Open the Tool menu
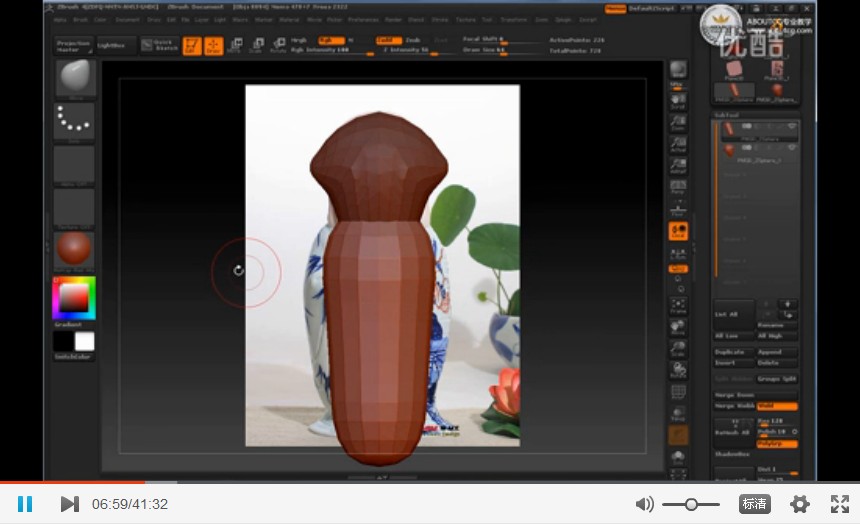 pos(486,20)
